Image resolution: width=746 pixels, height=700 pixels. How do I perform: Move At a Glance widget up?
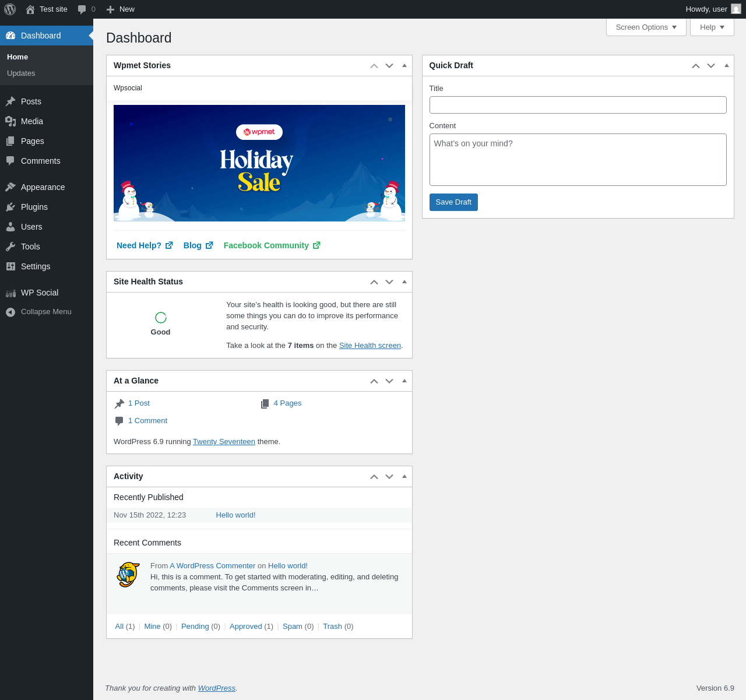[374, 381]
